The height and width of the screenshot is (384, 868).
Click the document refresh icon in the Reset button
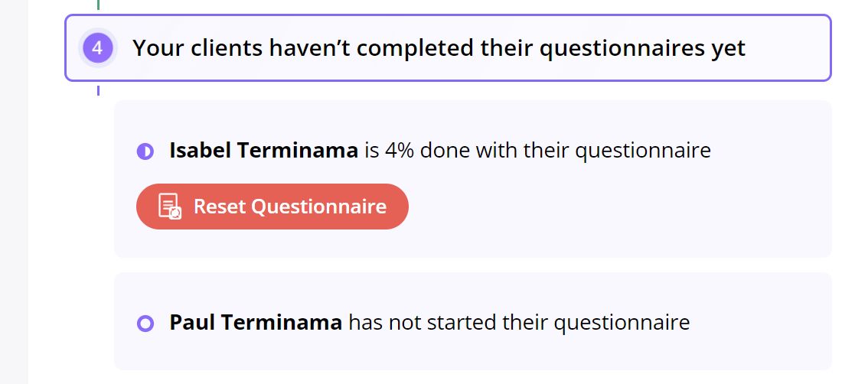(x=170, y=207)
